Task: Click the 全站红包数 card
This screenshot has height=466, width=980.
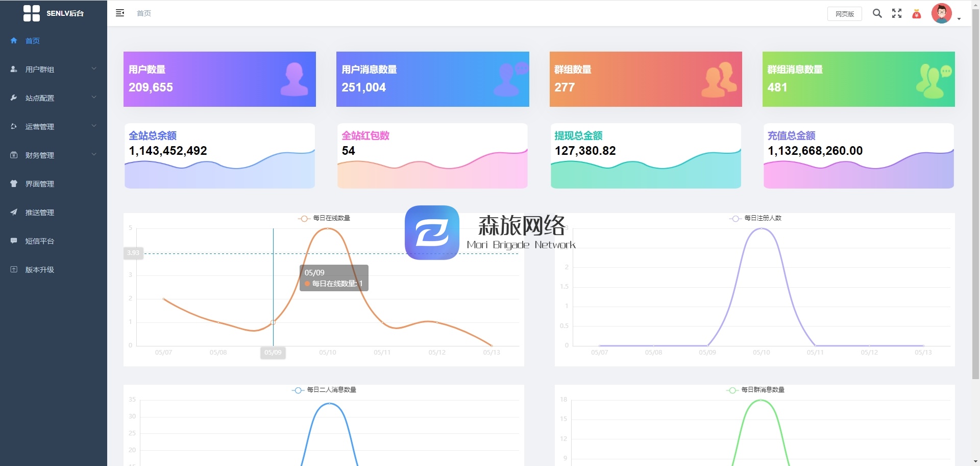Action: pyautogui.click(x=432, y=156)
